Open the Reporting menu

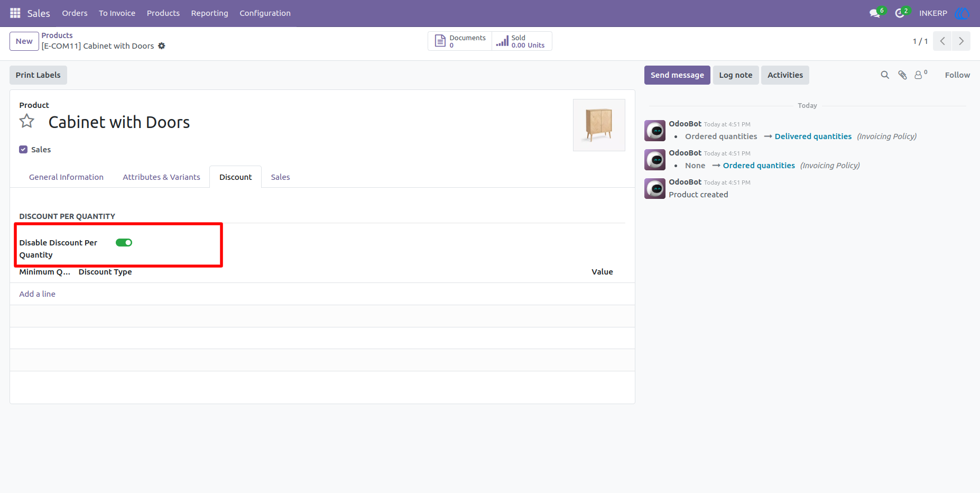210,13
